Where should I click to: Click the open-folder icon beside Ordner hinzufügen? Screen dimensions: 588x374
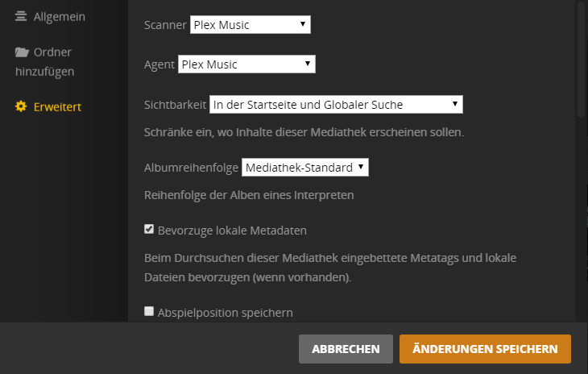22,52
